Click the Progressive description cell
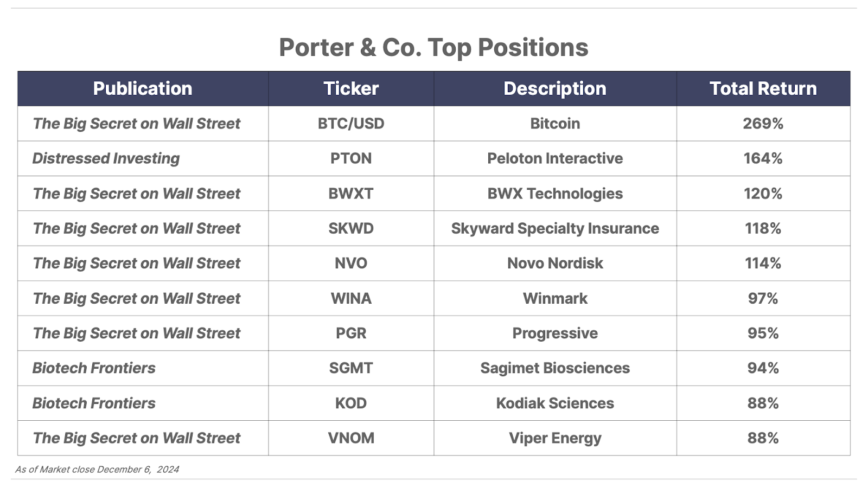This screenshot has height=488, width=868. 555,333
